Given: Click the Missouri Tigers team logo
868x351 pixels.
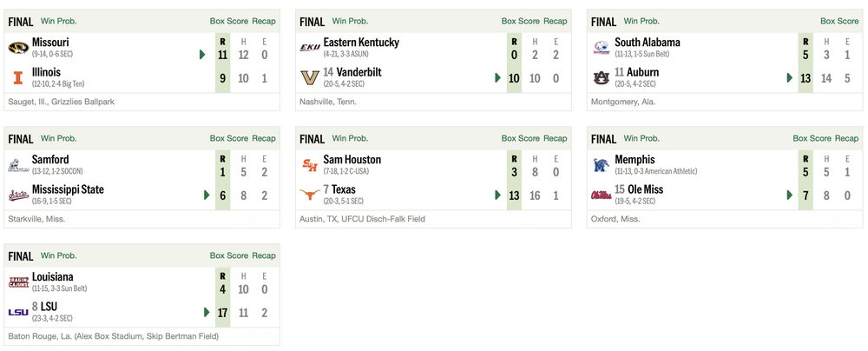Looking at the screenshot, I should (18, 47).
